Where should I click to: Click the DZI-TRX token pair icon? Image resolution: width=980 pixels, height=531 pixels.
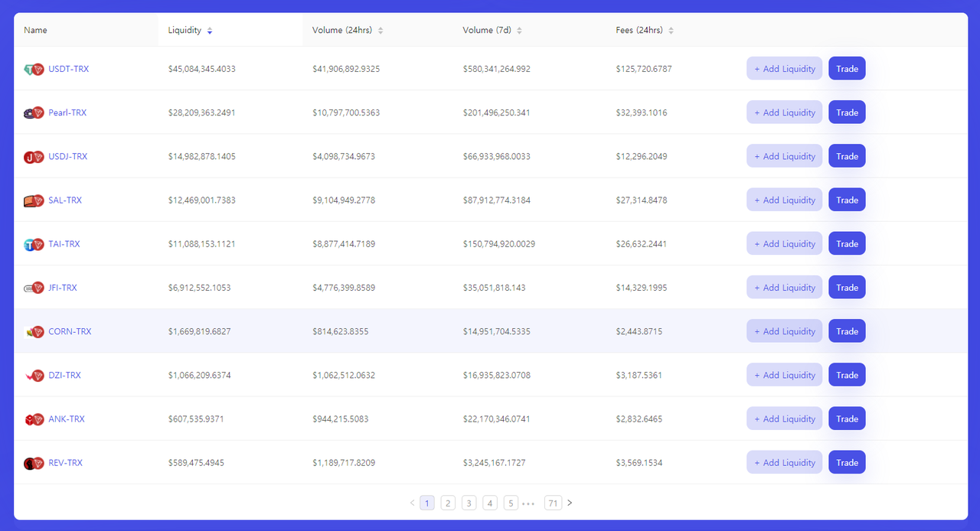pyautogui.click(x=34, y=374)
